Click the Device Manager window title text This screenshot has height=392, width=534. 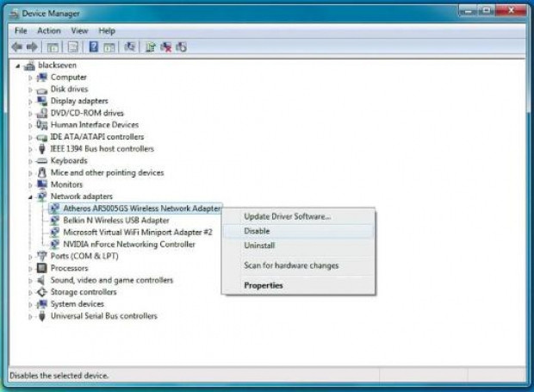[x=51, y=14]
